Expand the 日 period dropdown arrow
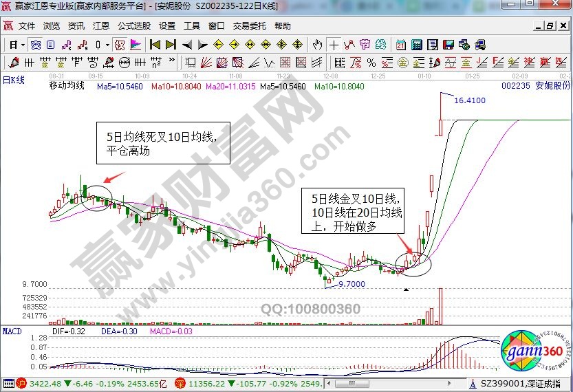This screenshot has height=392, width=573. click(23, 45)
